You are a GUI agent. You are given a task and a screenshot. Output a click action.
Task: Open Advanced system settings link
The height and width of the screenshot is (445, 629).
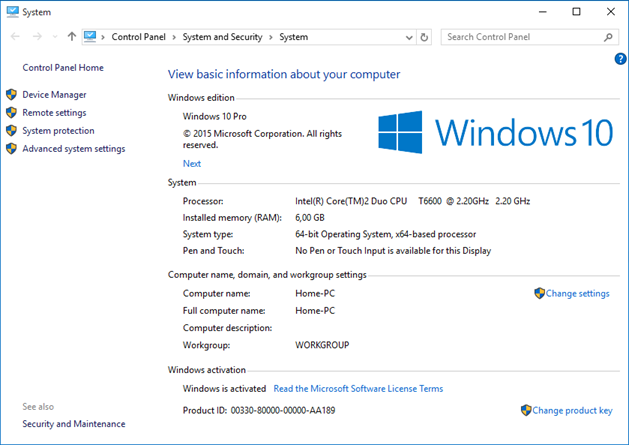(74, 149)
